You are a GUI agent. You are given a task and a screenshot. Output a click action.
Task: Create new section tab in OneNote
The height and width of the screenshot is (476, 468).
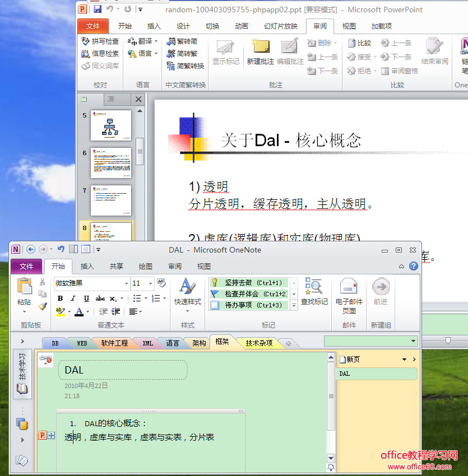(288, 343)
